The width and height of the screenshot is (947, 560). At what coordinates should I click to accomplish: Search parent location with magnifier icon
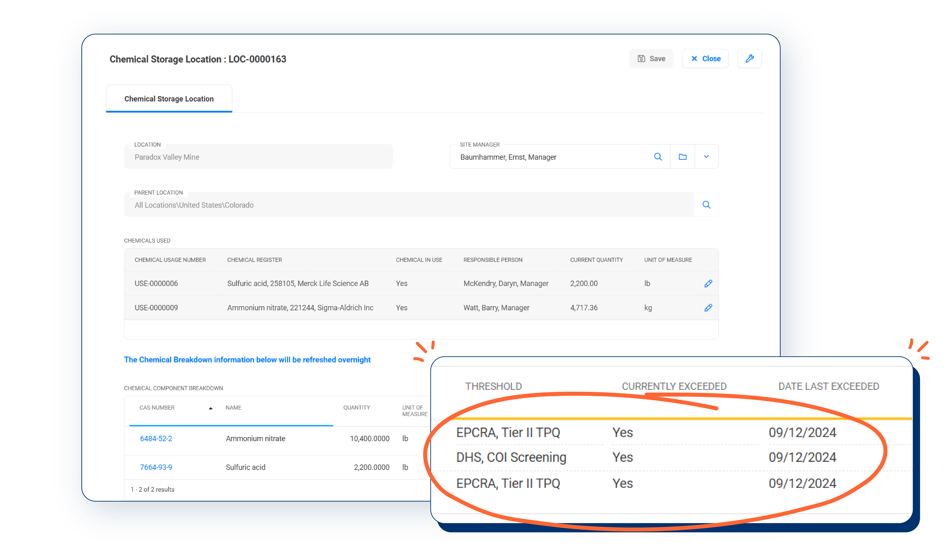706,205
